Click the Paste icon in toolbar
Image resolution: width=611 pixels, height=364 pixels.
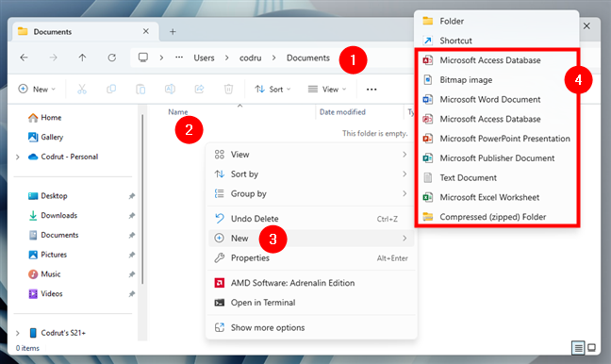pyautogui.click(x=140, y=90)
